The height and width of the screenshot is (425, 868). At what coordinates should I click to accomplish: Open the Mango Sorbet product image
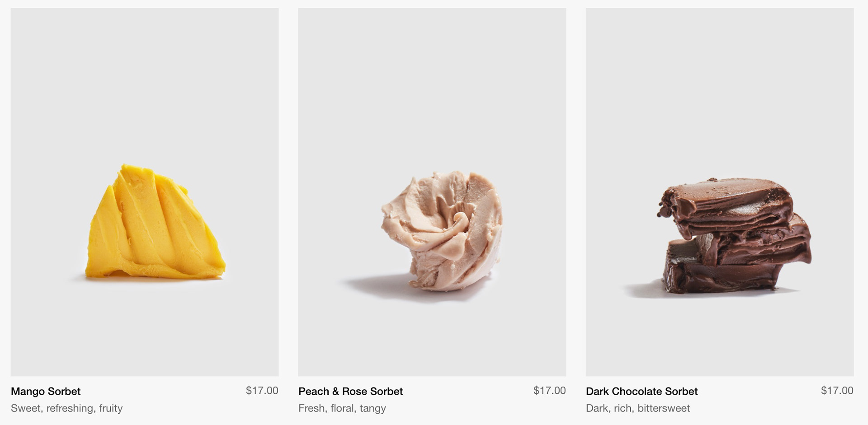[x=145, y=192]
